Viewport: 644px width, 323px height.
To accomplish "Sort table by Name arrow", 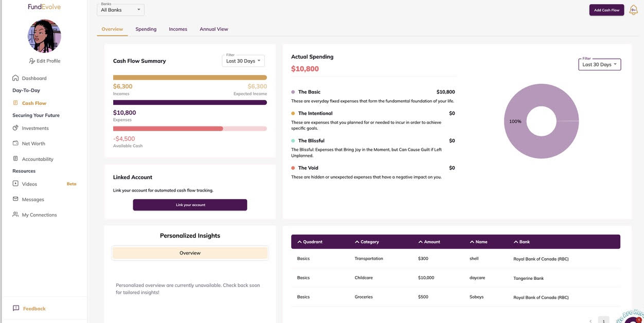I will click(x=472, y=242).
